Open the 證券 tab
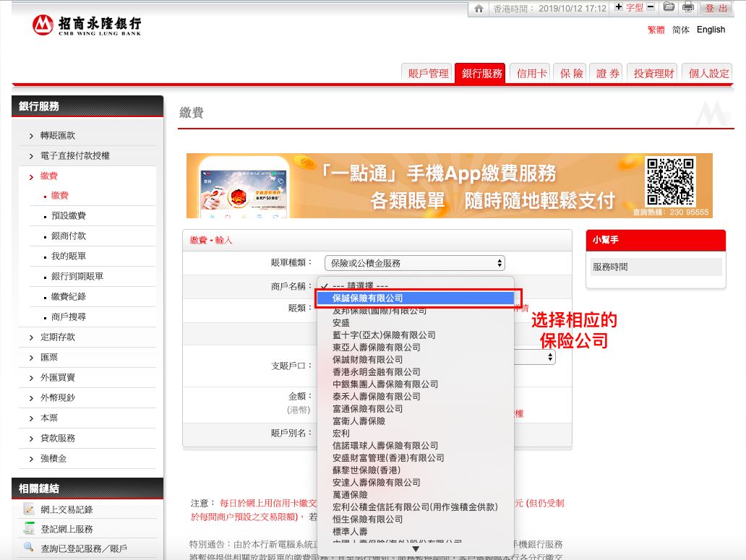Viewport: 746px width, 560px height. pyautogui.click(x=607, y=73)
